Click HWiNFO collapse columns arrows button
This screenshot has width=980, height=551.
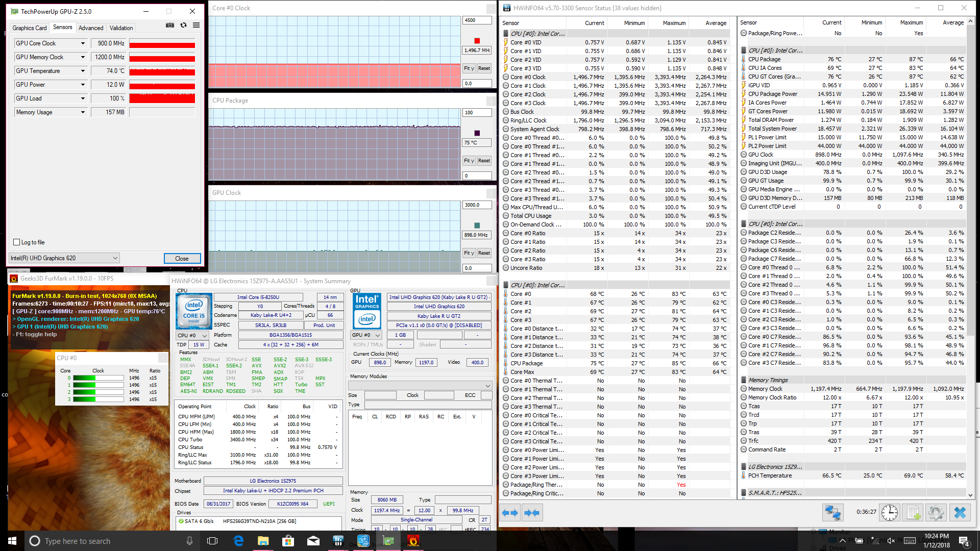pyautogui.click(x=531, y=513)
